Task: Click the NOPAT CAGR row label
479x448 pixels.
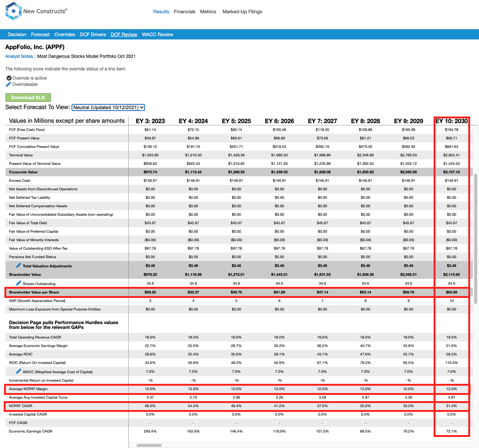Action: pos(21,406)
